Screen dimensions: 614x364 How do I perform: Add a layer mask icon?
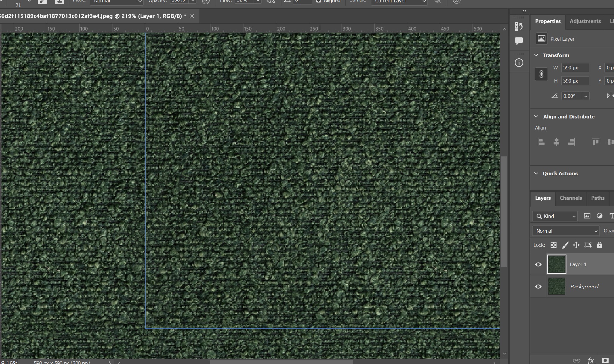pos(605,360)
